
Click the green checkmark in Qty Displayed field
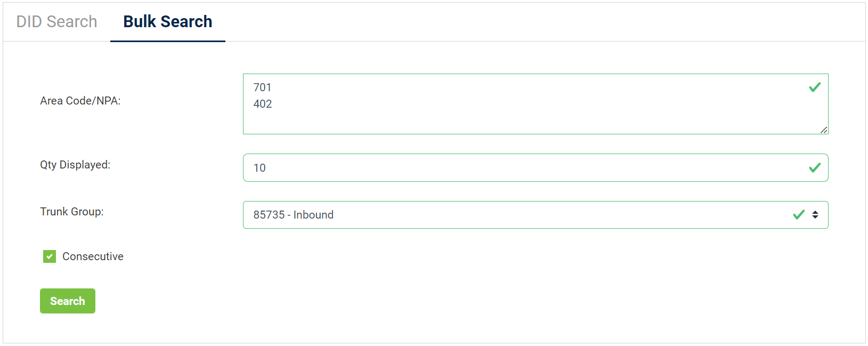click(x=814, y=168)
